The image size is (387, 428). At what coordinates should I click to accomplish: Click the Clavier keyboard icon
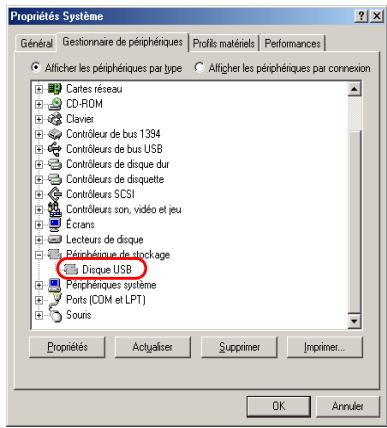coord(55,119)
